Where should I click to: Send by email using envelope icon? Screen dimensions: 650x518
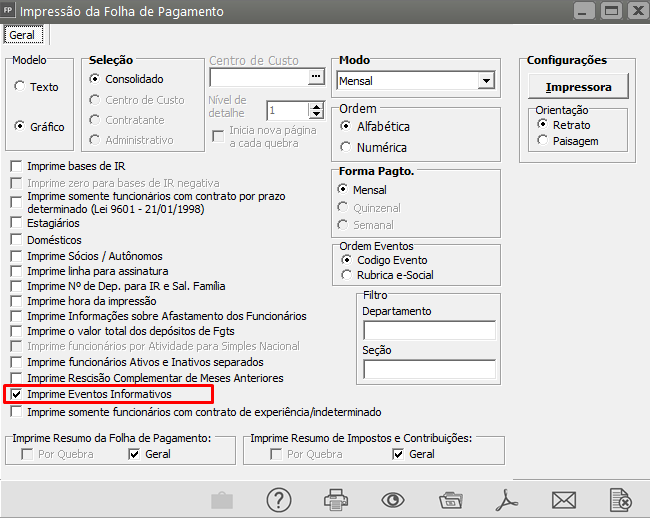(564, 499)
